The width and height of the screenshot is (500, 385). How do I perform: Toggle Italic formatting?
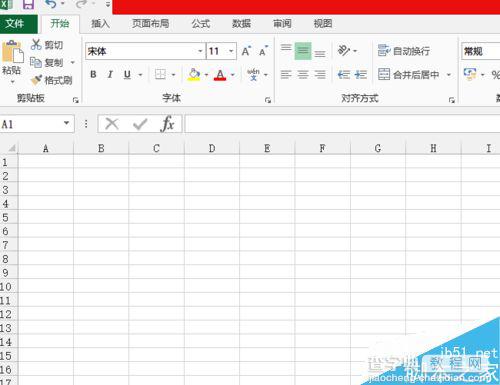[110, 74]
